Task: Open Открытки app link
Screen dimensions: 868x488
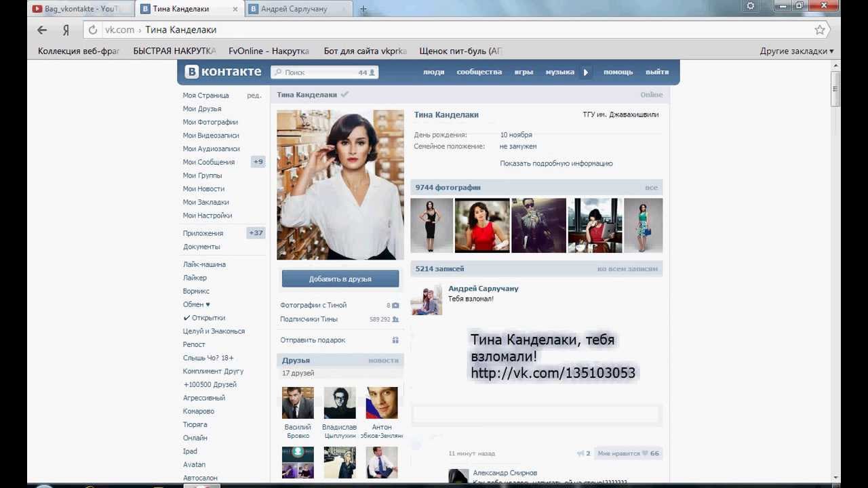Action: [204, 318]
